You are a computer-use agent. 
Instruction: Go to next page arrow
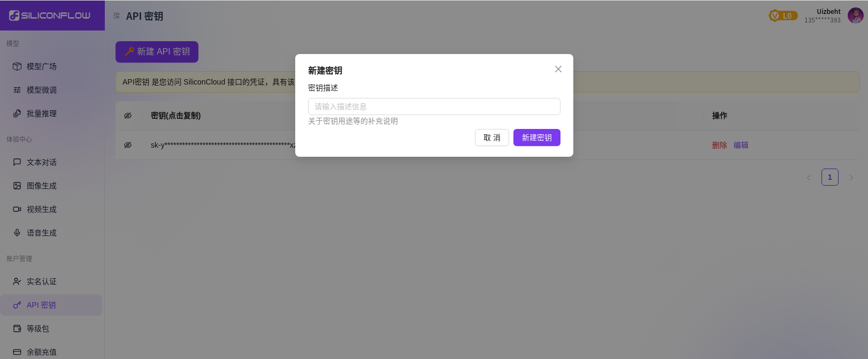click(851, 178)
